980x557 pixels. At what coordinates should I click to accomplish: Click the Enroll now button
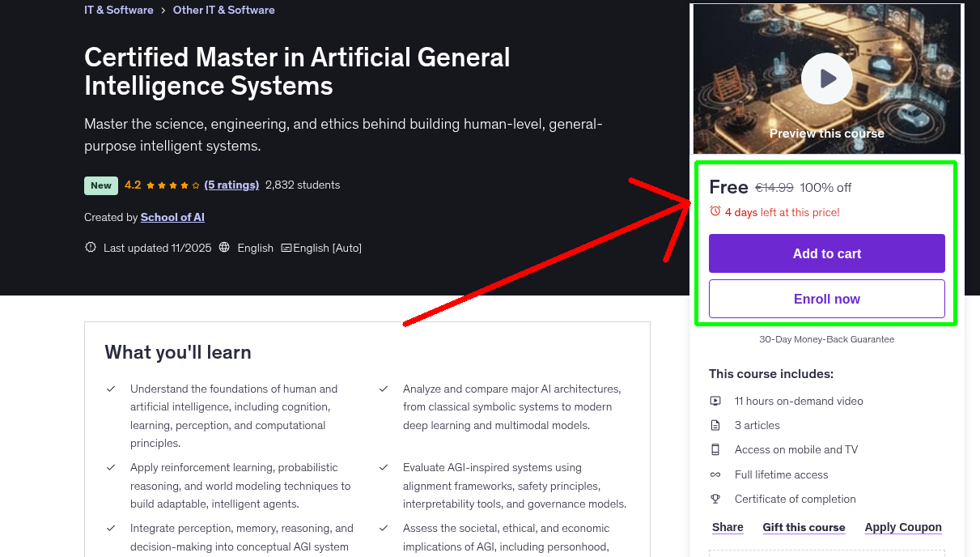pyautogui.click(x=826, y=299)
